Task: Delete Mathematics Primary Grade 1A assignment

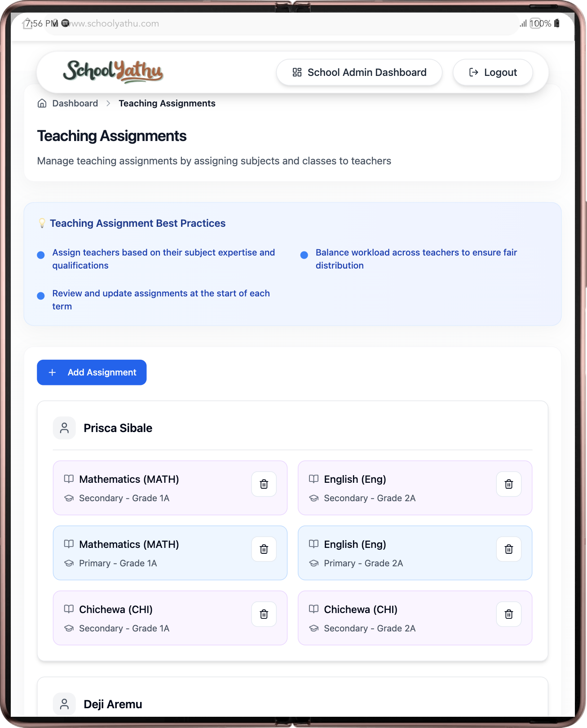Action: [x=264, y=549]
